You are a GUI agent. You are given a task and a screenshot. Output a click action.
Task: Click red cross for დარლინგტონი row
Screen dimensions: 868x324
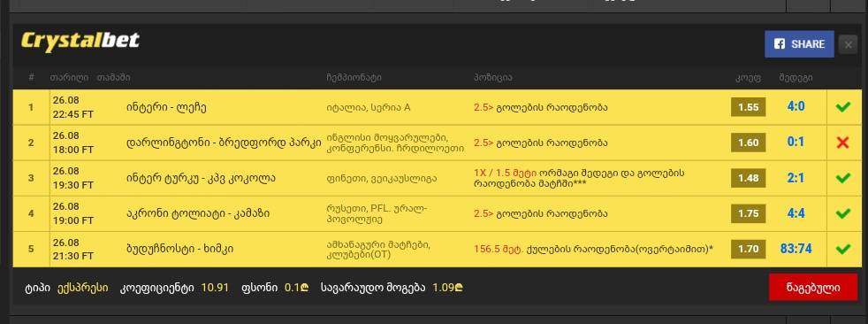tap(842, 143)
